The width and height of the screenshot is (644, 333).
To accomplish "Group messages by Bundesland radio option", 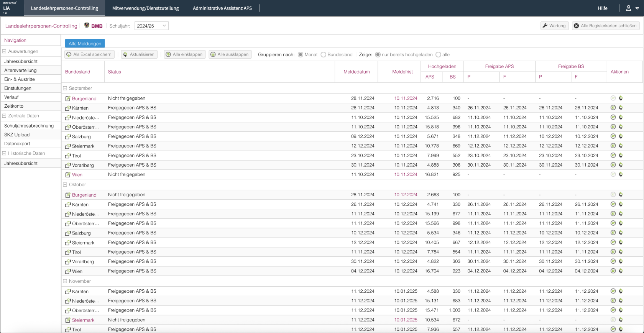I will 324,55.
